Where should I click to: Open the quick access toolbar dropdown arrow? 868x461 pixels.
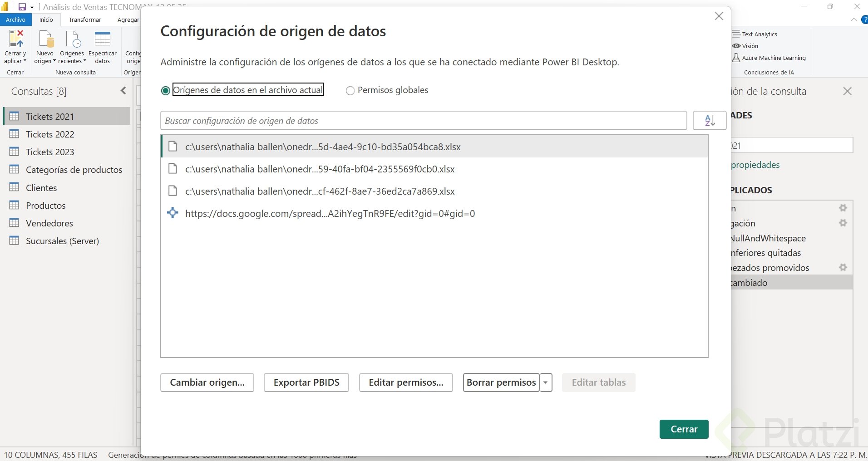click(x=32, y=7)
